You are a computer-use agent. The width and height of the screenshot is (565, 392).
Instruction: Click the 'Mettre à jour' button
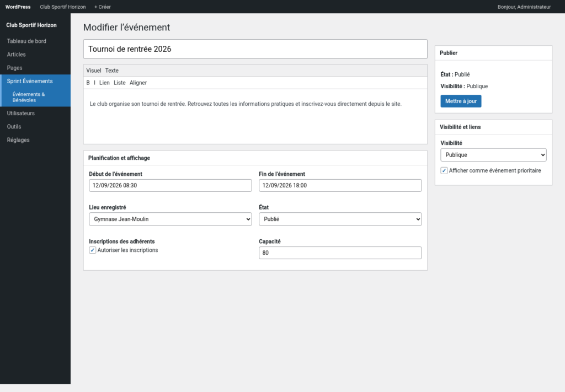[x=461, y=101]
